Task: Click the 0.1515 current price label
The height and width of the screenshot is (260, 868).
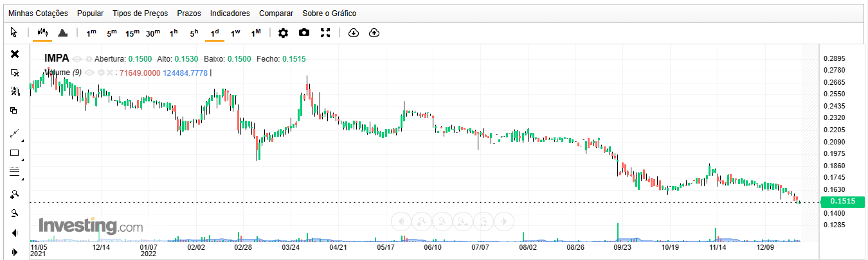Action: 842,202
